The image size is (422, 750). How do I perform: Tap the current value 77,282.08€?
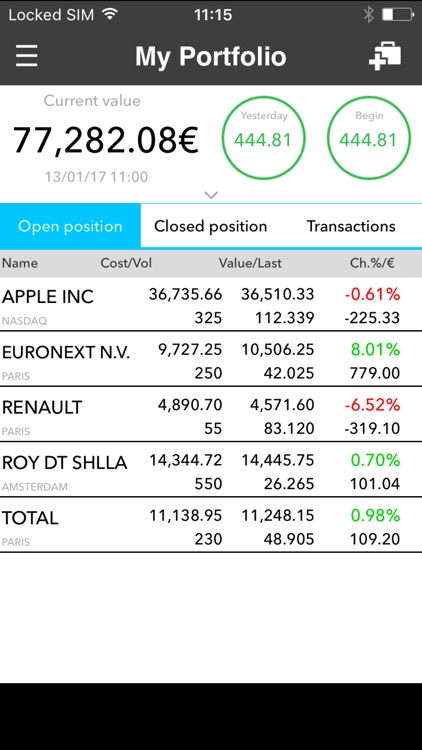tap(105, 140)
